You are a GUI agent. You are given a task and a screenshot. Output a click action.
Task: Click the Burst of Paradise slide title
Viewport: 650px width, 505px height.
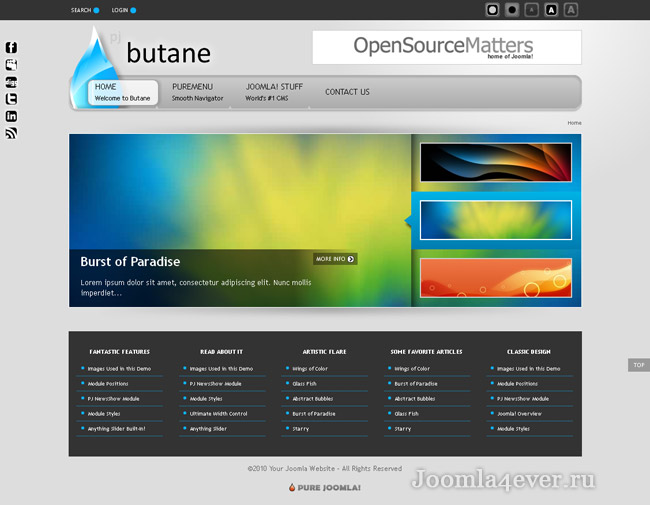tap(130, 262)
